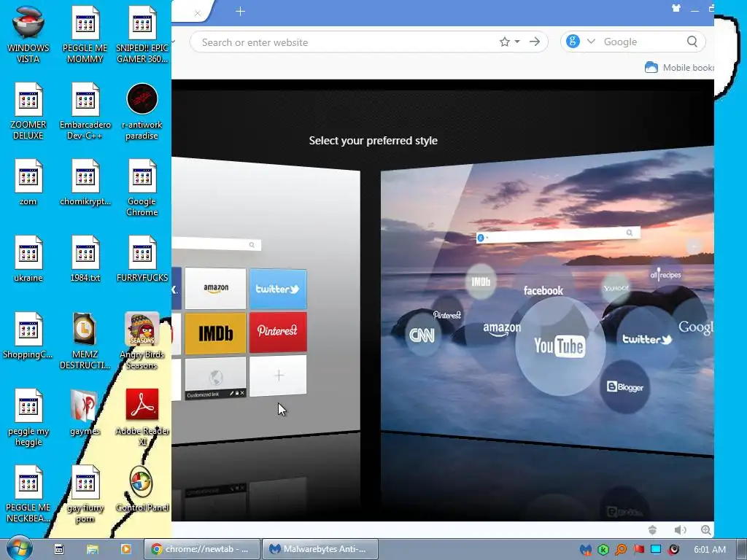Expand the bookmark star dropdown arrow
747x560 pixels.
tap(517, 42)
